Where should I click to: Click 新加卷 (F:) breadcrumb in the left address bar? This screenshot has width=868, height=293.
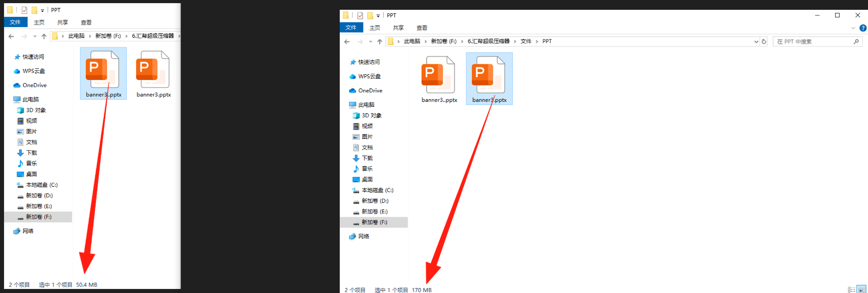(108, 36)
